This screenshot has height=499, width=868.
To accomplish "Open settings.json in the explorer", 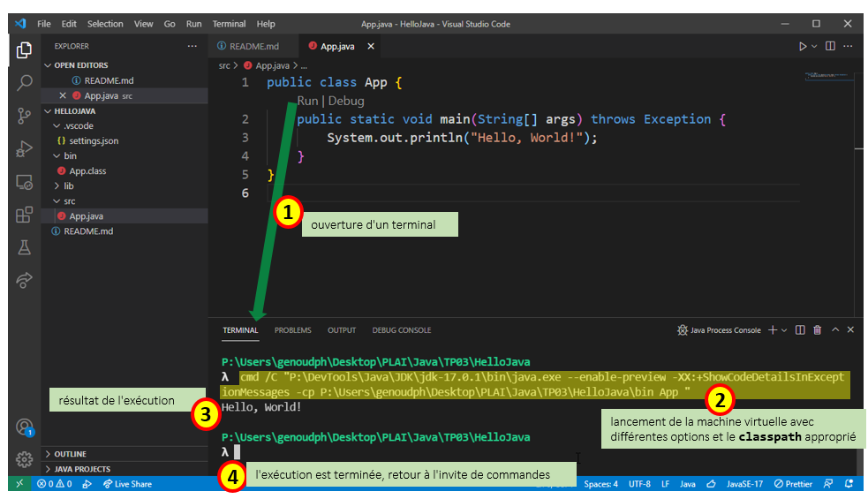I will click(94, 141).
